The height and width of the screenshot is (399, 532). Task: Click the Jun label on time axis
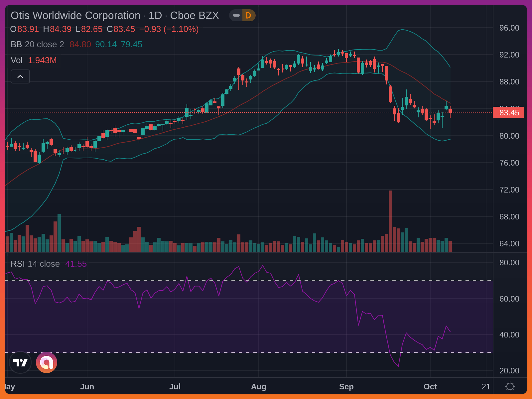point(87,386)
